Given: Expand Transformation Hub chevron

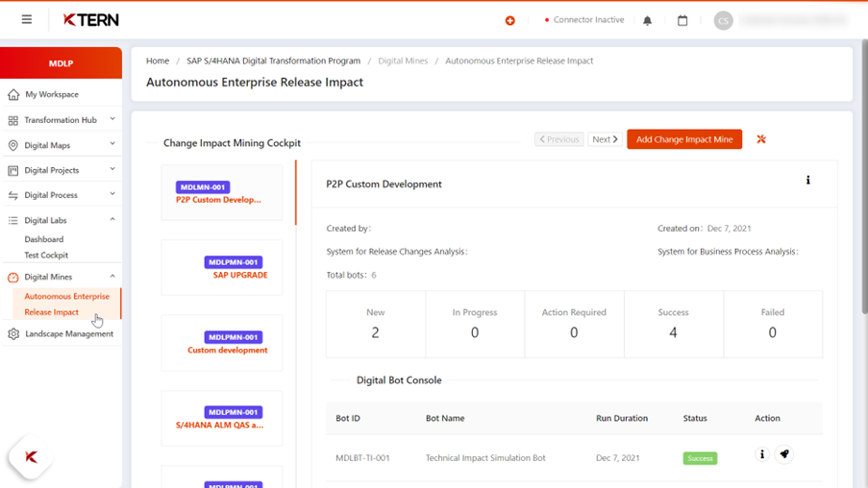Looking at the screenshot, I should (112, 119).
